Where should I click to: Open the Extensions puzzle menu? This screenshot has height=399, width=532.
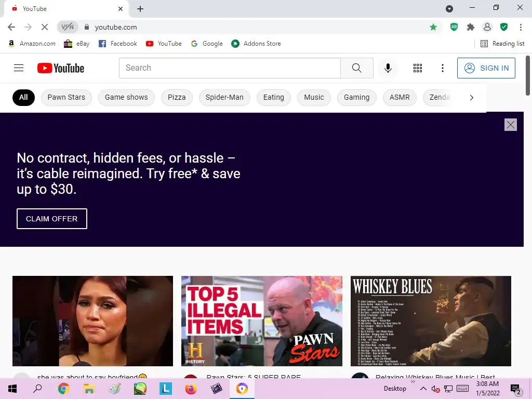[x=470, y=27]
